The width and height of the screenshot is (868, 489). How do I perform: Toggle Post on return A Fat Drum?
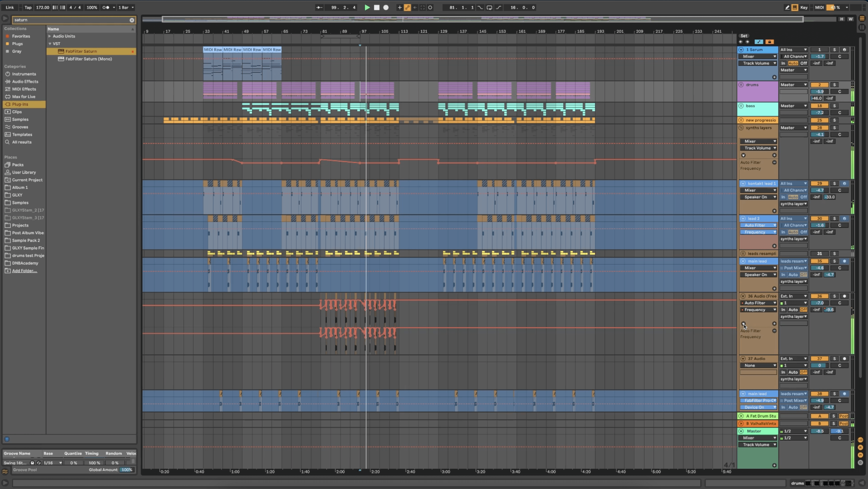click(x=843, y=416)
